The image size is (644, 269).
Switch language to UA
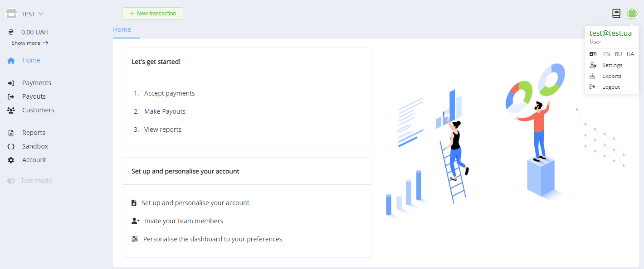coord(630,54)
